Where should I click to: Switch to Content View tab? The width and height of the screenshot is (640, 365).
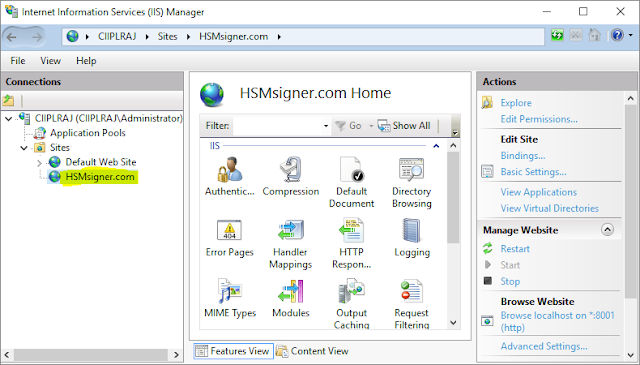[312, 351]
